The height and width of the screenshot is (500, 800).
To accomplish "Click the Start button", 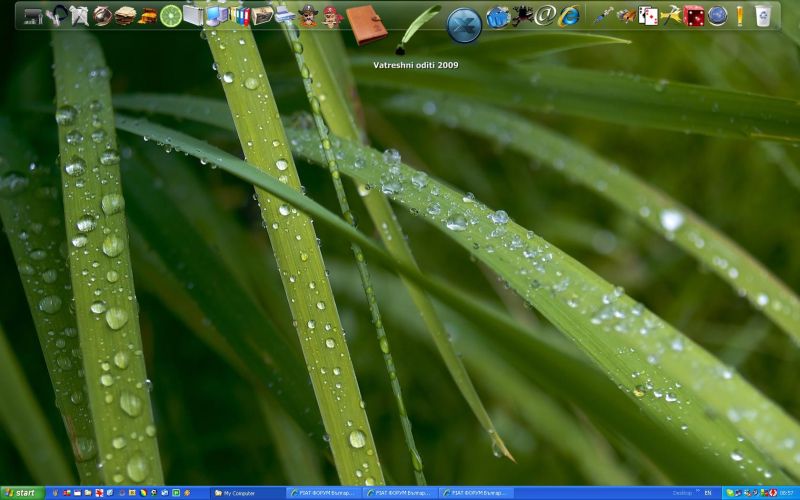I will (22, 493).
